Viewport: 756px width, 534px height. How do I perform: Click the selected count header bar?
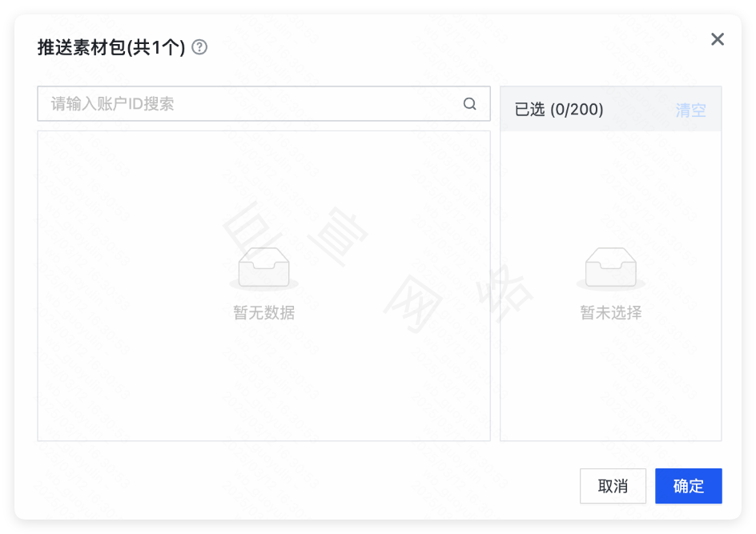pyautogui.click(x=611, y=110)
